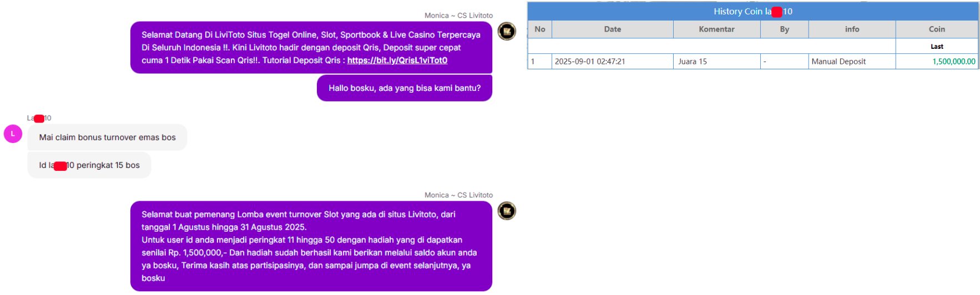The image size is (980, 295).
Task: Click the 'No' column header
Action: click(540, 29)
